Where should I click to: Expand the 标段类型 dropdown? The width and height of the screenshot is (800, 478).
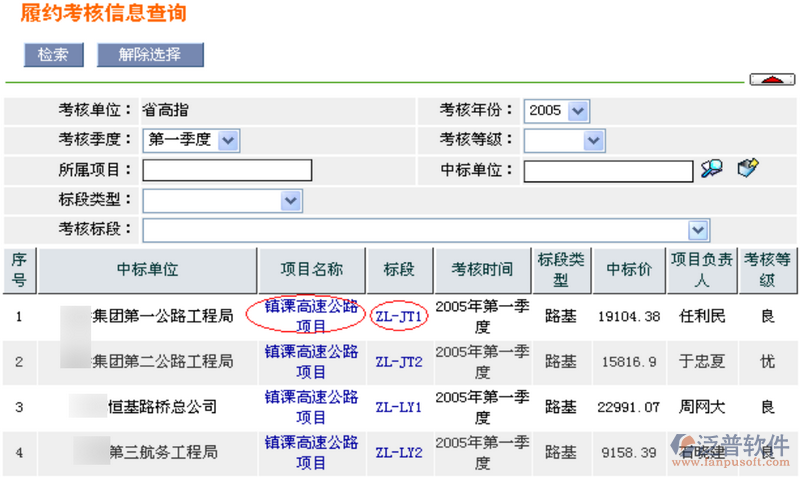[x=222, y=201]
